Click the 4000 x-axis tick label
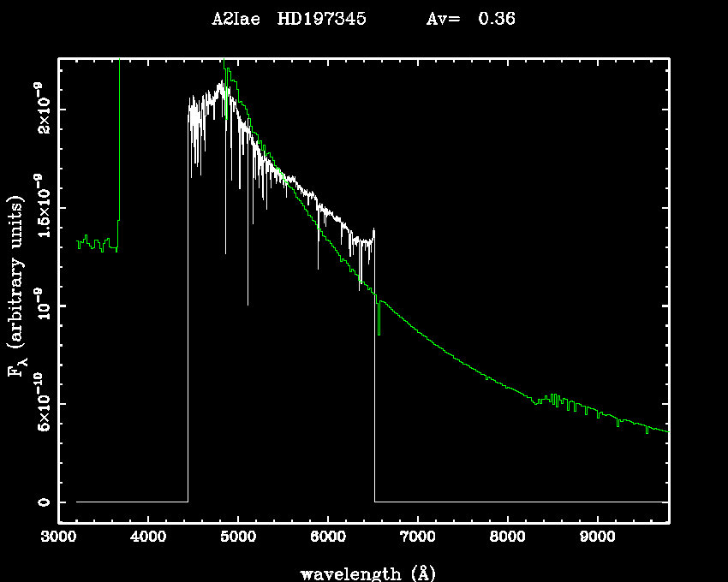 tap(148, 539)
